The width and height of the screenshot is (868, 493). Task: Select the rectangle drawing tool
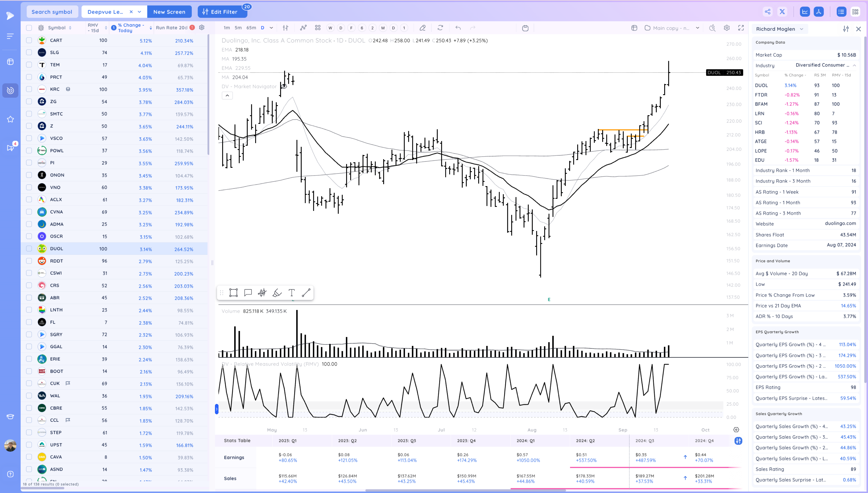click(233, 293)
